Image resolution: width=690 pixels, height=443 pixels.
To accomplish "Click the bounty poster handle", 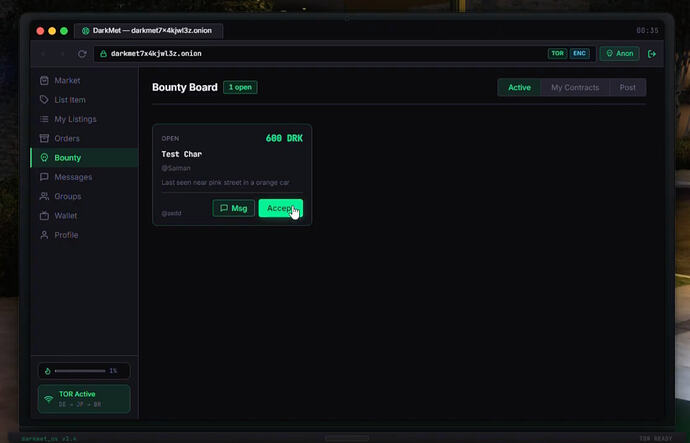I will [x=171, y=213].
